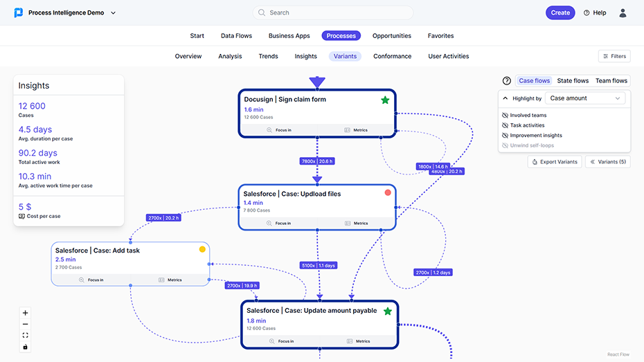Open Metrics on Case: Updload files
Screen dimensions: 644x362
[356, 224]
